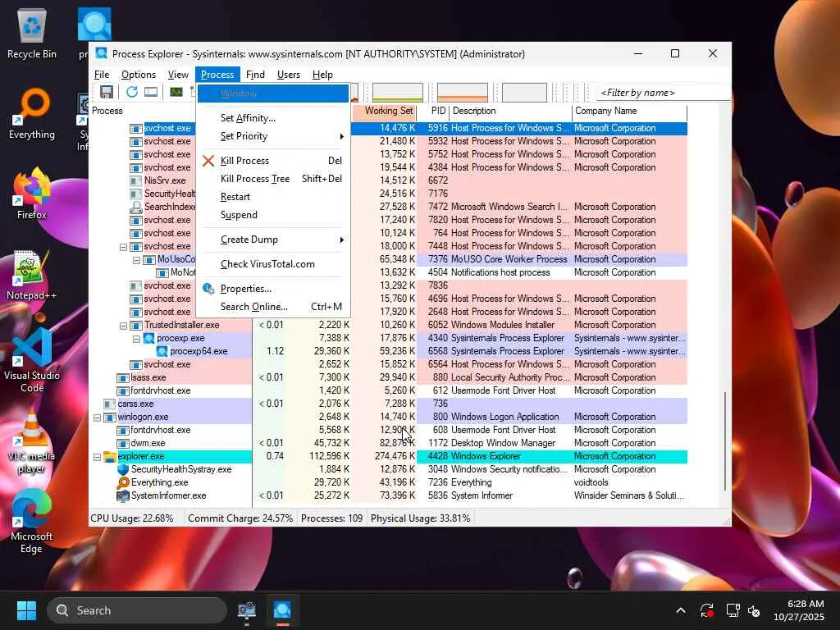840x630 pixels.
Task: Sort by Working Set column header
Action: coord(384,111)
